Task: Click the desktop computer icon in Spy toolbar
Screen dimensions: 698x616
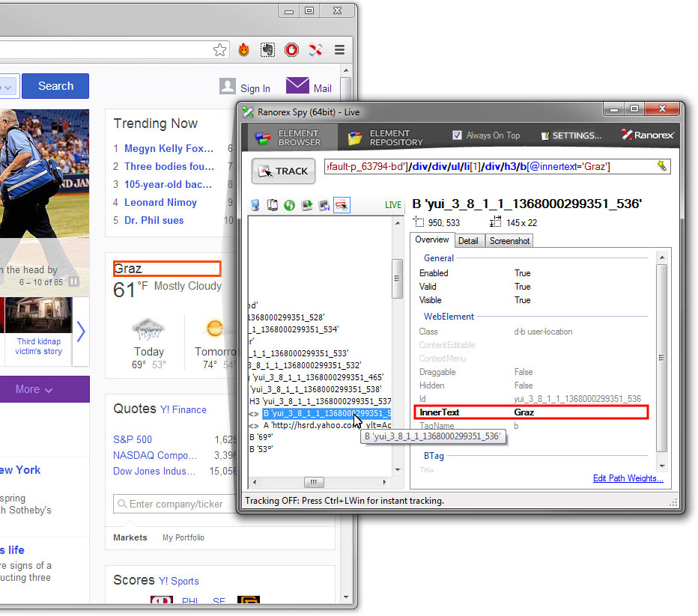Action: (x=255, y=205)
